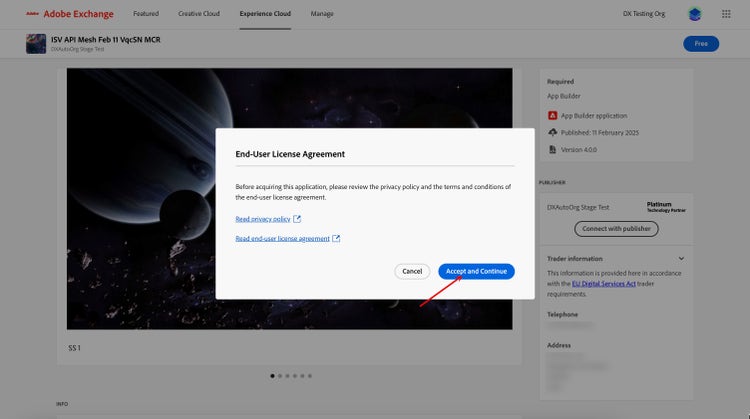Select the Experience Cloud tab
Screen dimensions: 750x419
[265, 14]
